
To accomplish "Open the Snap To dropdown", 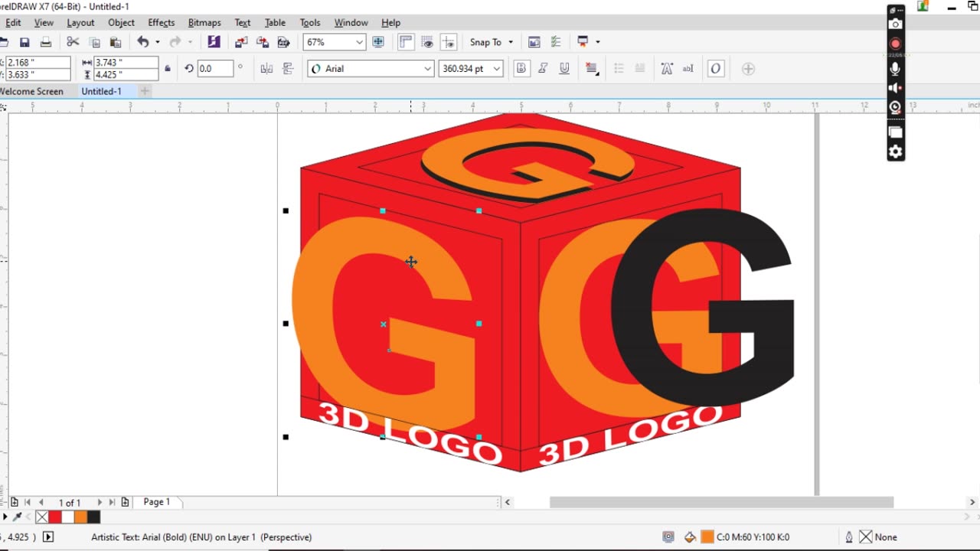I will pos(492,43).
